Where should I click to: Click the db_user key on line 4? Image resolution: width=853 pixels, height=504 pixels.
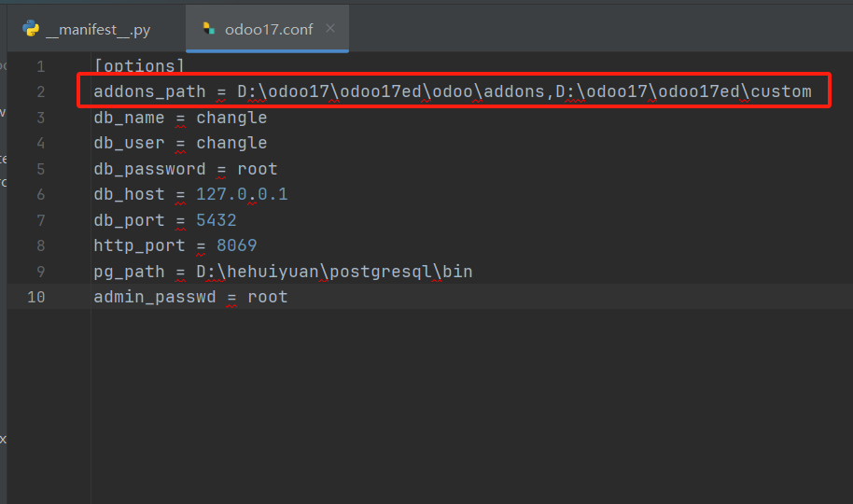[x=129, y=143]
